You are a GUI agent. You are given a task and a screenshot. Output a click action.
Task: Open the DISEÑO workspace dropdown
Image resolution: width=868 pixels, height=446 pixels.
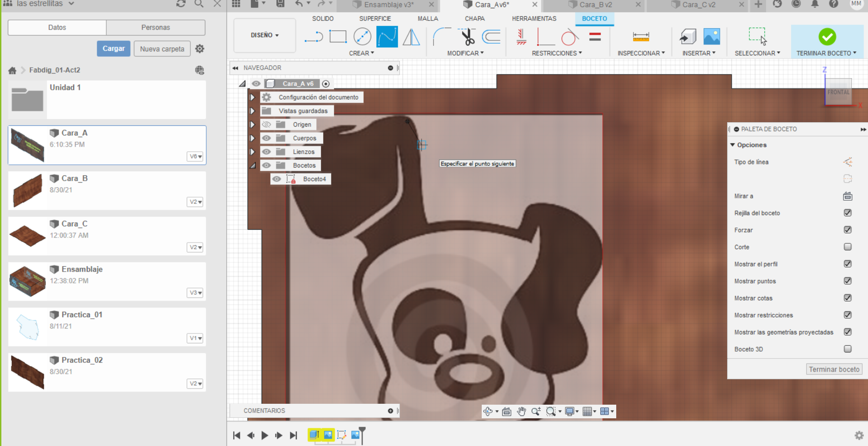coord(264,35)
